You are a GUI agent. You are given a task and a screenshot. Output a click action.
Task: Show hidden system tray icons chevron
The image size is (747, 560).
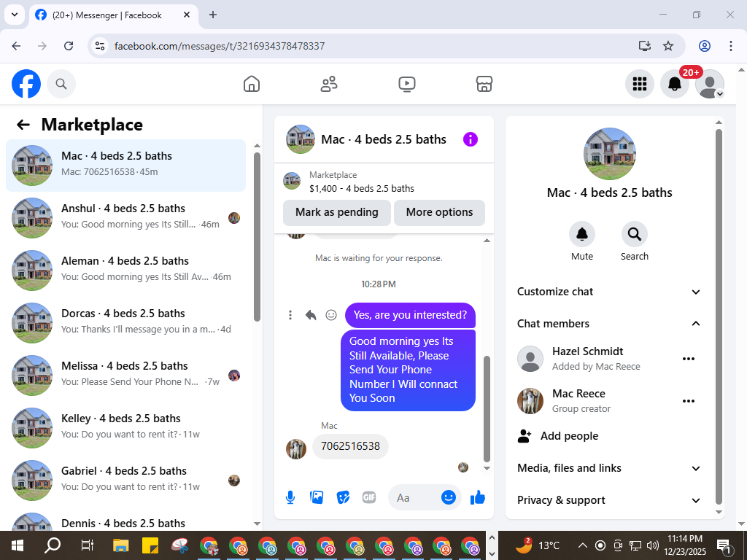[x=583, y=545]
